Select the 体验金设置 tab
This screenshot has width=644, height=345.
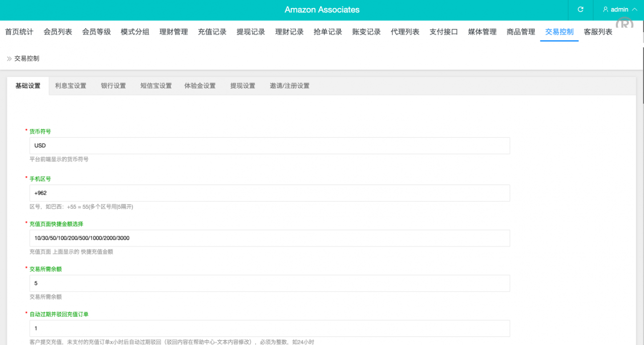click(x=200, y=86)
